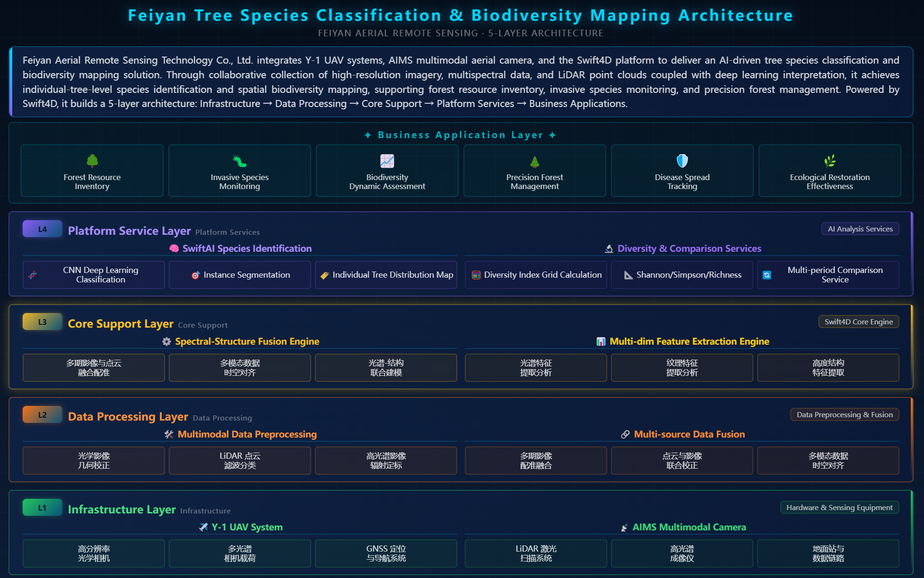The height and width of the screenshot is (578, 924).
Task: Click the microscope icon beside Diversity & Comparison Services
Action: [609, 248]
